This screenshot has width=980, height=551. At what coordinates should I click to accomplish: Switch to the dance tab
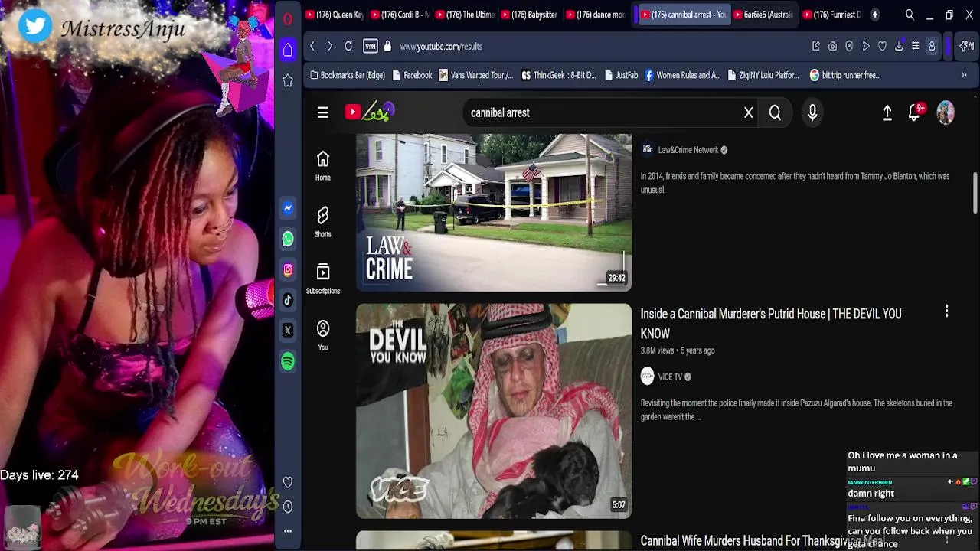tap(595, 15)
